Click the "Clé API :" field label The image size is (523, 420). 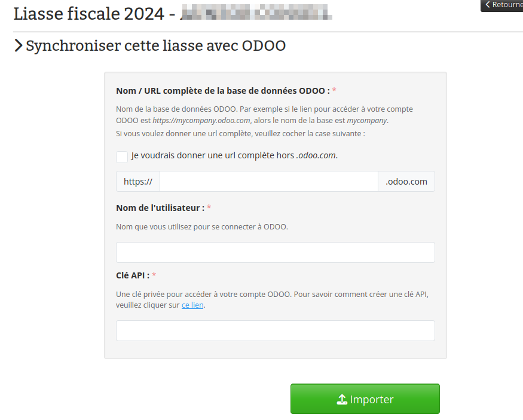[x=133, y=275]
